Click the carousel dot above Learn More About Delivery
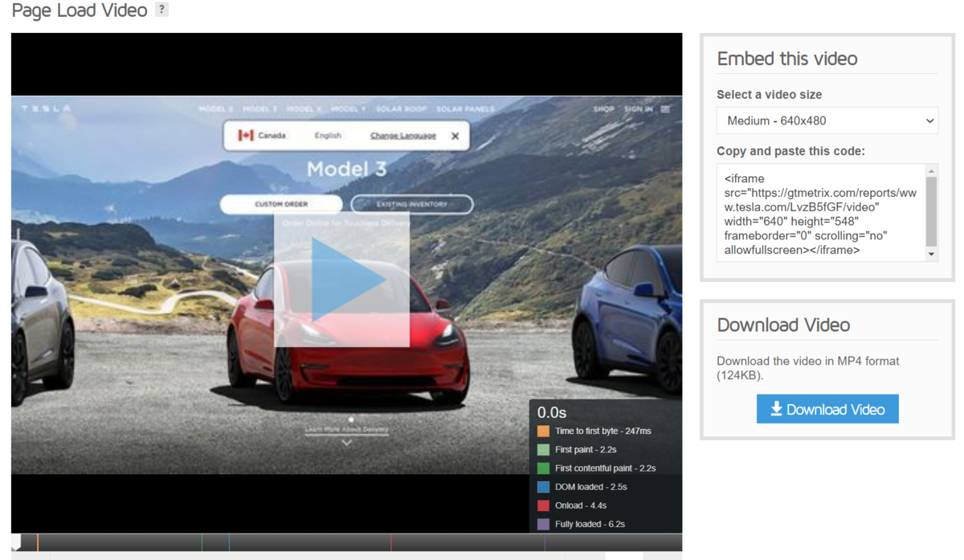 351,419
